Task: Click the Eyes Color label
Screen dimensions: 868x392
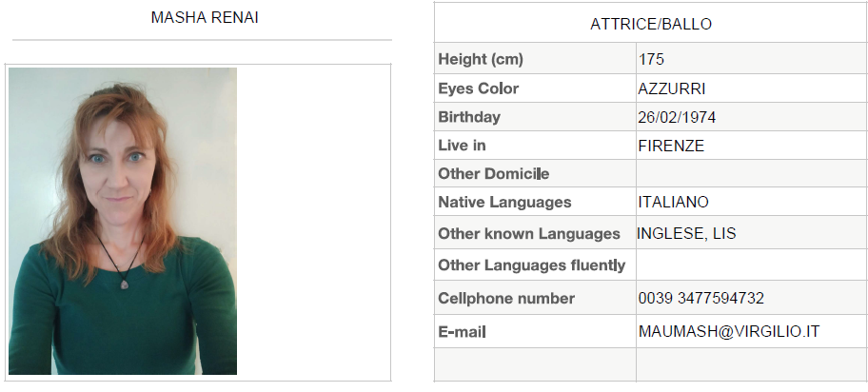Action: [479, 88]
